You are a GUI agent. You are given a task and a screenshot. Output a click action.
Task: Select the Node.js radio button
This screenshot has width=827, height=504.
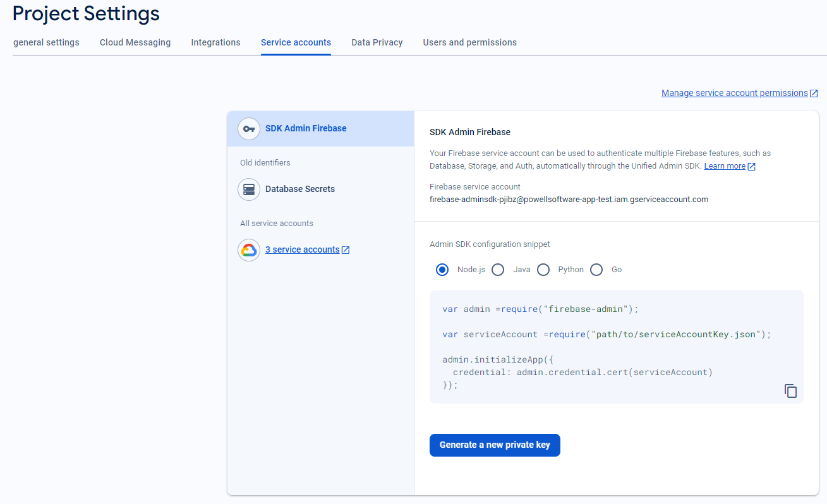(442, 270)
